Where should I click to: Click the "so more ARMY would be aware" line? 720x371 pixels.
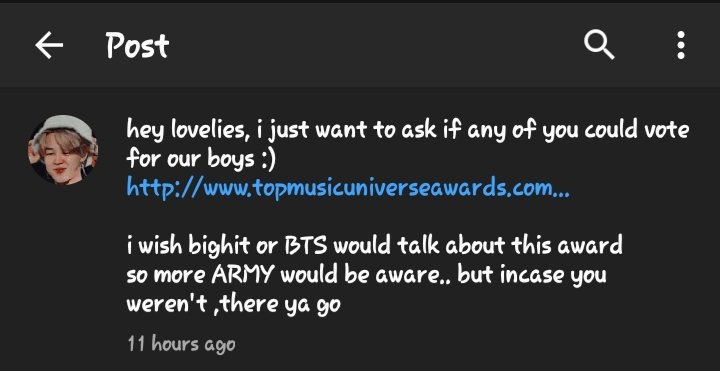366,275
